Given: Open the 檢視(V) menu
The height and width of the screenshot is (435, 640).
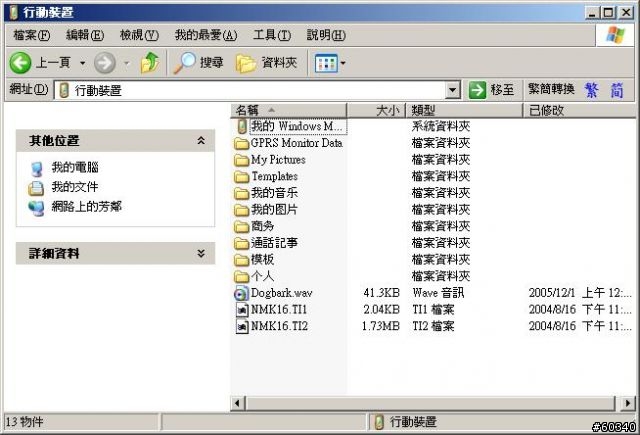Looking at the screenshot, I should click(139, 35).
